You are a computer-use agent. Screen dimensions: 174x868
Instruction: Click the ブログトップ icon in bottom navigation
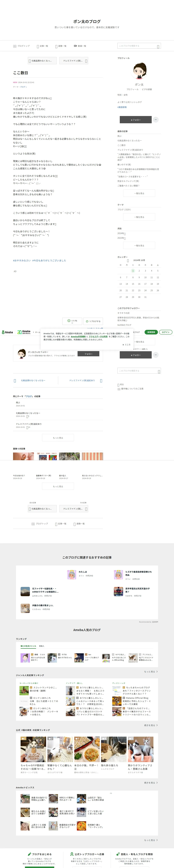[x=33, y=524]
